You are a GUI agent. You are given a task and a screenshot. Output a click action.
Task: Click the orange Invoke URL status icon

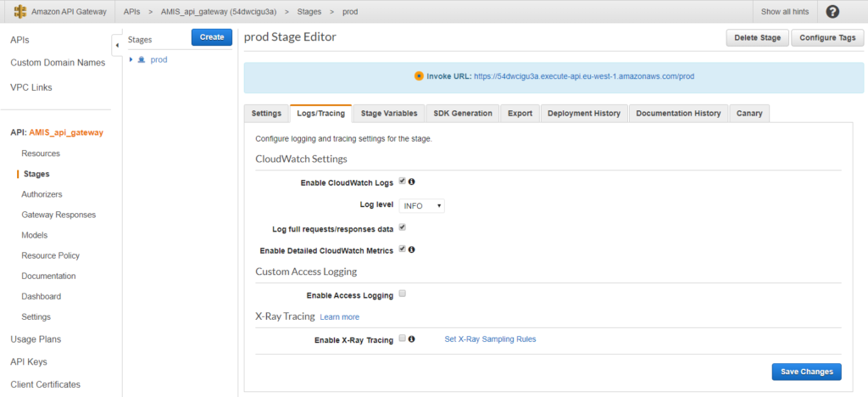tap(419, 75)
